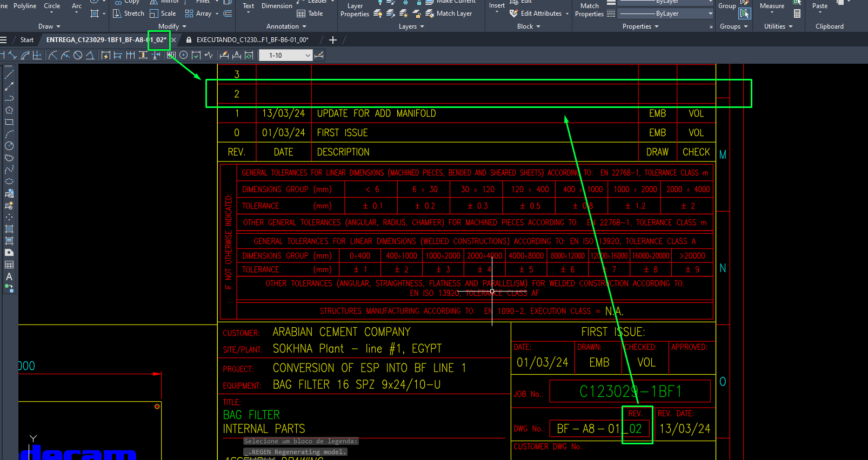Viewport: 868px width, 460px height.
Task: Click the Scale tool icon
Action: click(x=154, y=13)
